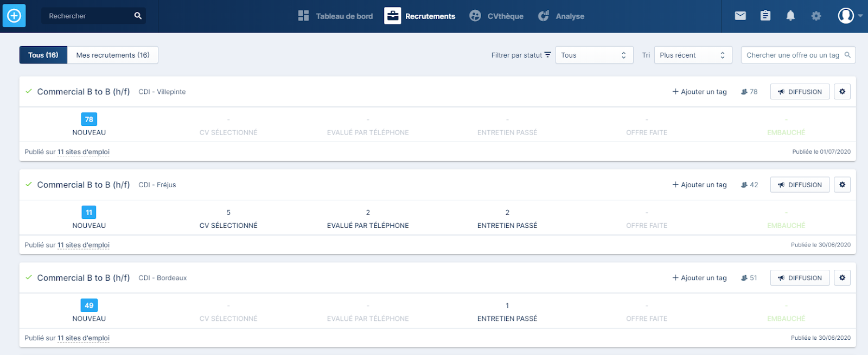Click the filter icon next to Filtrer par statut
The height and width of the screenshot is (355, 868).
click(x=547, y=54)
